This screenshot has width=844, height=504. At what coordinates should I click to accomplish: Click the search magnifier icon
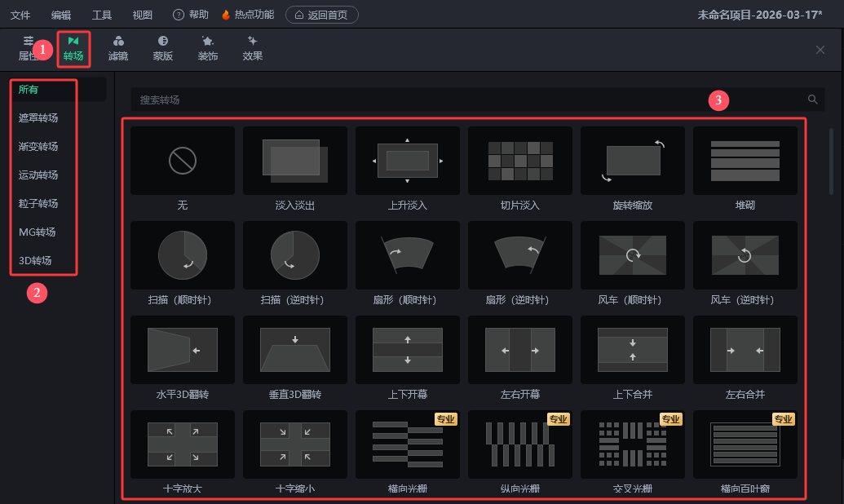[x=812, y=99]
